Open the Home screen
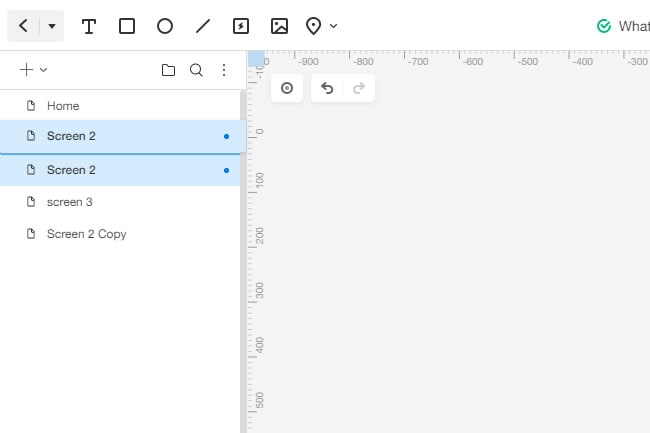The width and height of the screenshot is (650, 433). pos(120,106)
